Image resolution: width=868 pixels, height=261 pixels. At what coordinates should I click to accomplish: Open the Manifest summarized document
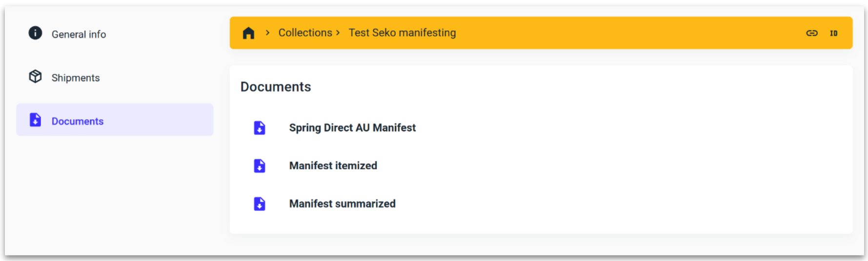coord(342,204)
